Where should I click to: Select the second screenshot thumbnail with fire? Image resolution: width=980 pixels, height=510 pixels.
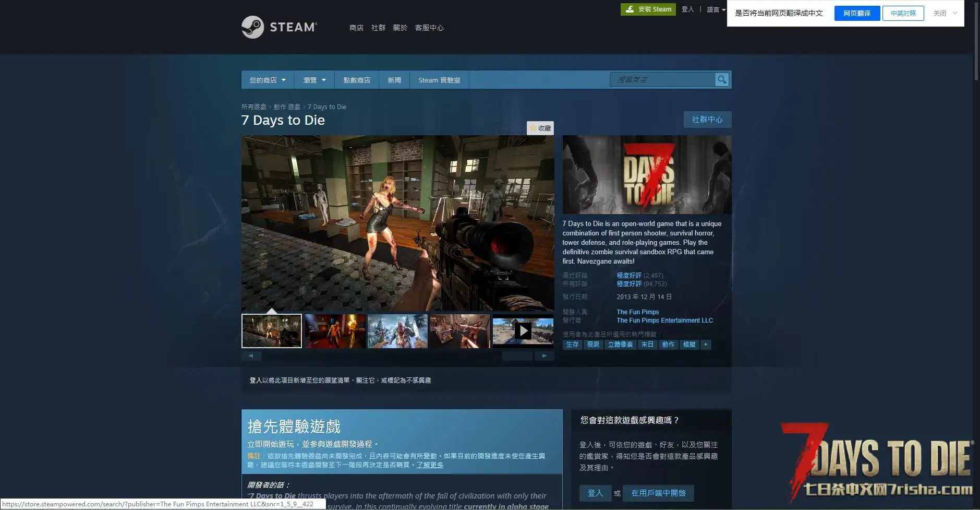click(x=335, y=330)
